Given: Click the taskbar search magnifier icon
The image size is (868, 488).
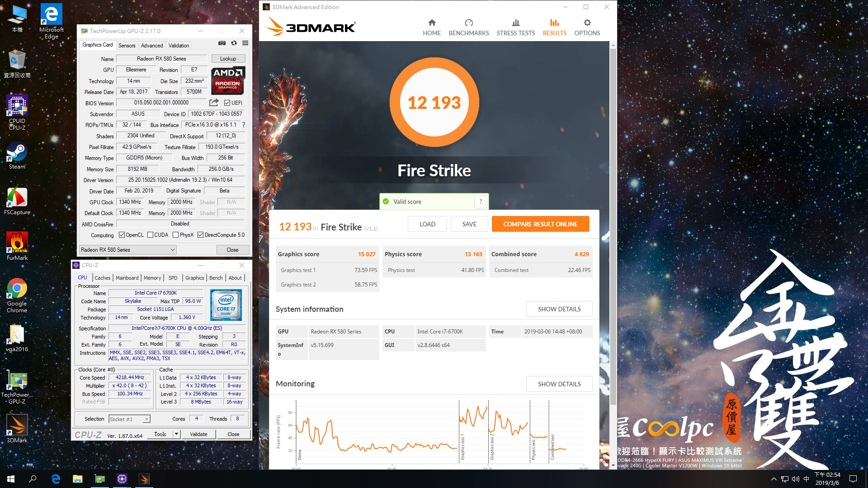Looking at the screenshot, I should (x=33, y=479).
